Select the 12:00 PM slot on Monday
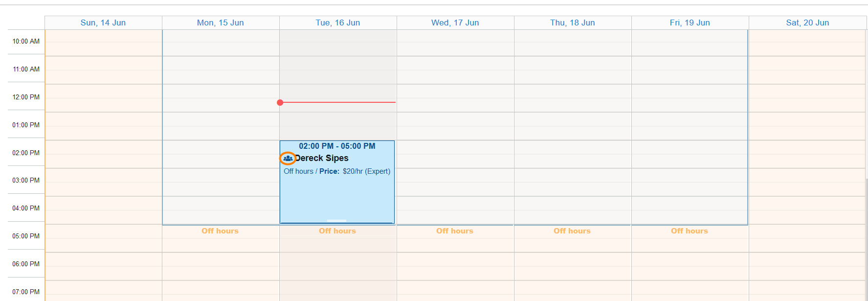Image resolution: width=868 pixels, height=301 pixels. (x=221, y=98)
